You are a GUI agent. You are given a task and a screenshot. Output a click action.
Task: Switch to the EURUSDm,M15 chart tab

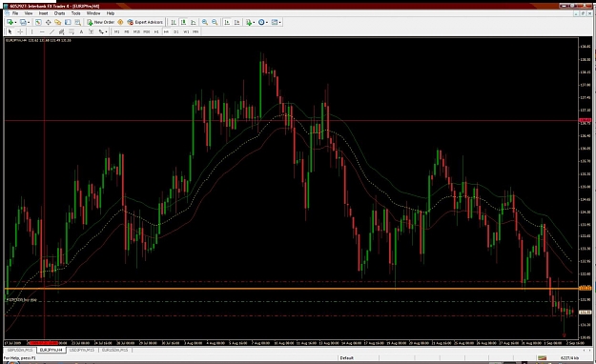point(115,350)
